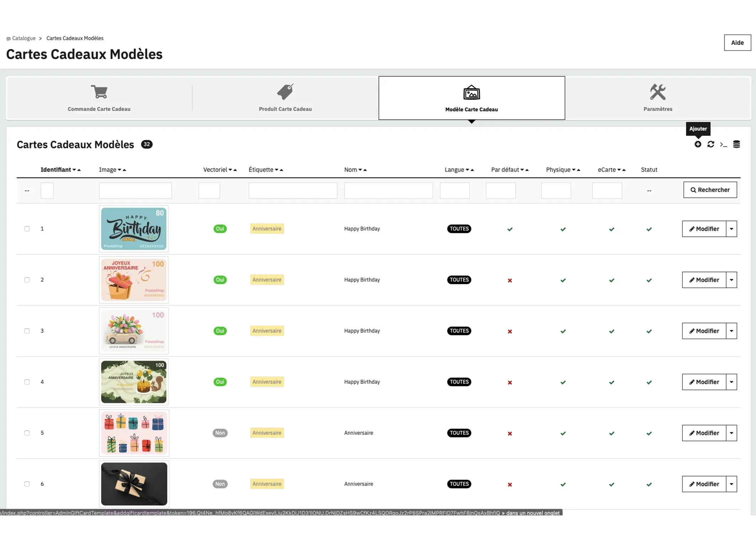
Task: Select checkbox of template 4
Action: (27, 382)
